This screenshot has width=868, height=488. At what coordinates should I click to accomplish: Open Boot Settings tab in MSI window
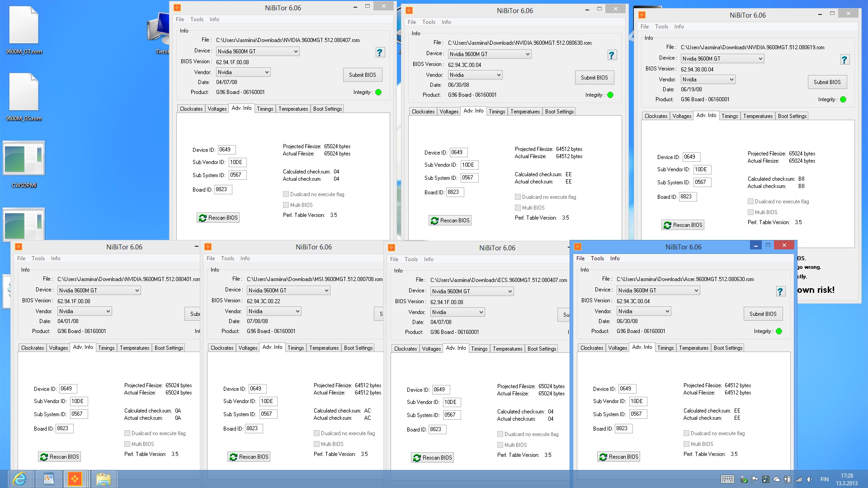(x=358, y=348)
